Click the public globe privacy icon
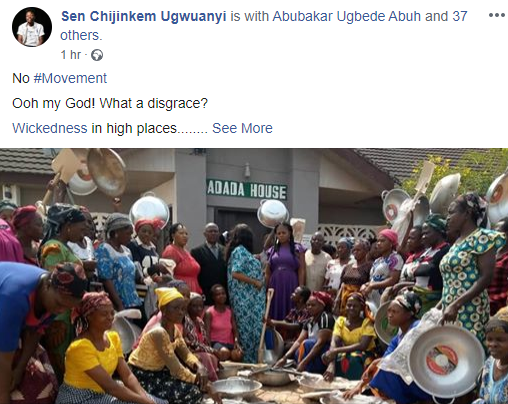 click(97, 55)
